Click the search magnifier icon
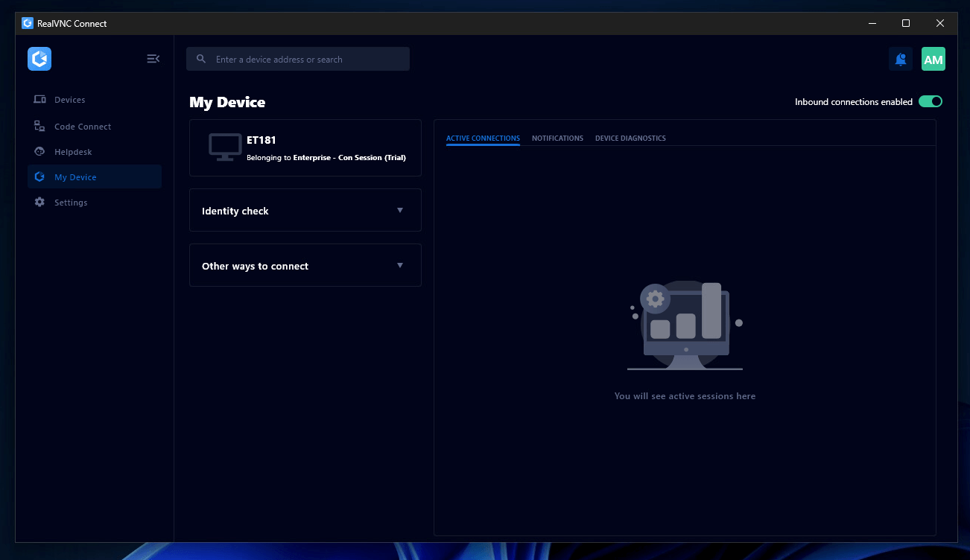This screenshot has height=560, width=970. (201, 60)
